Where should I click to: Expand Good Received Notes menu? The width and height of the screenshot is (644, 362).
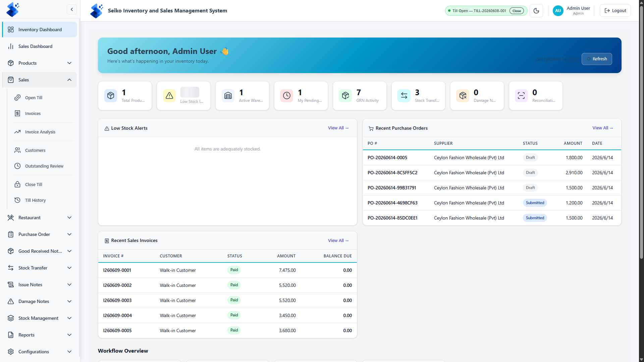tap(39, 251)
